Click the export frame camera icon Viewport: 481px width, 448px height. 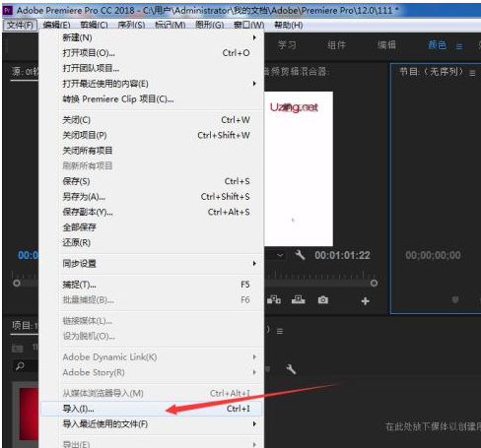coord(323,300)
